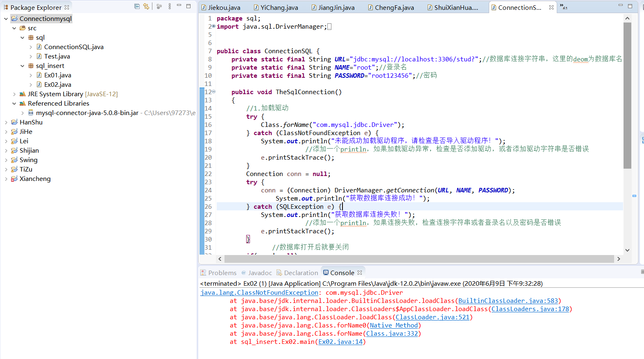Click the JRE System Library icon
Screen dimensions: 644x359
[x=23, y=94]
